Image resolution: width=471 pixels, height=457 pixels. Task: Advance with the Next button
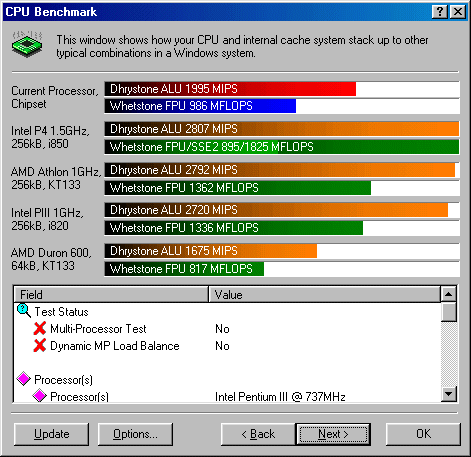point(333,434)
